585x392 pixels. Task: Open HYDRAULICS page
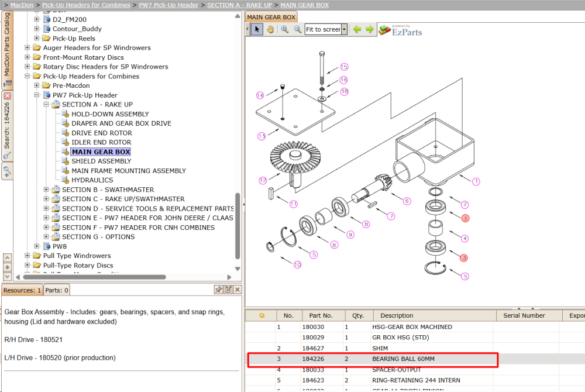[x=92, y=180]
